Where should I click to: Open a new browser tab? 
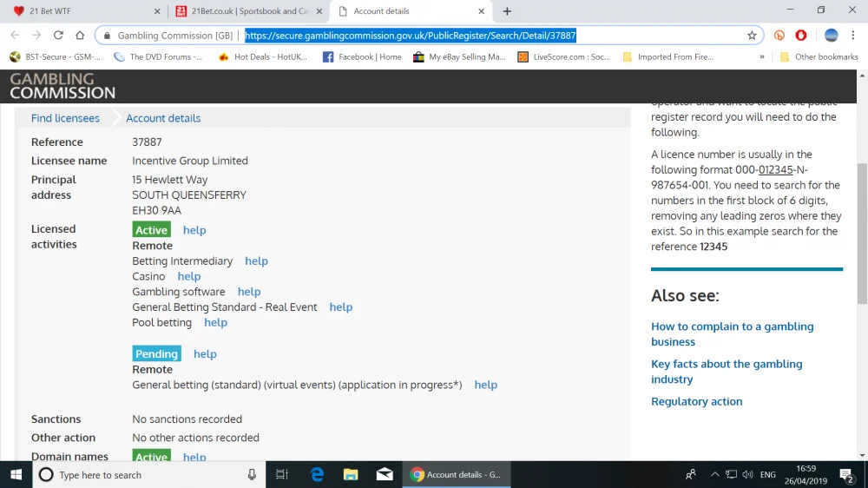tap(507, 11)
